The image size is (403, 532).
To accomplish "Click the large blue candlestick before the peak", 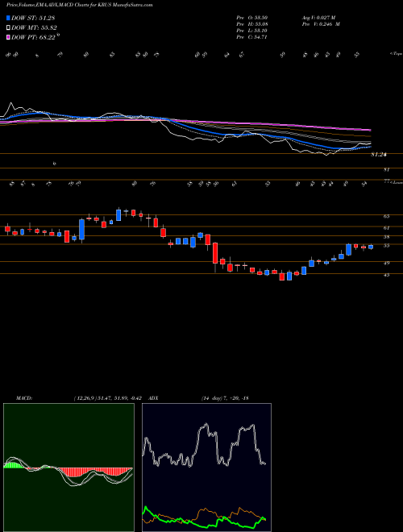I will pos(81,230).
